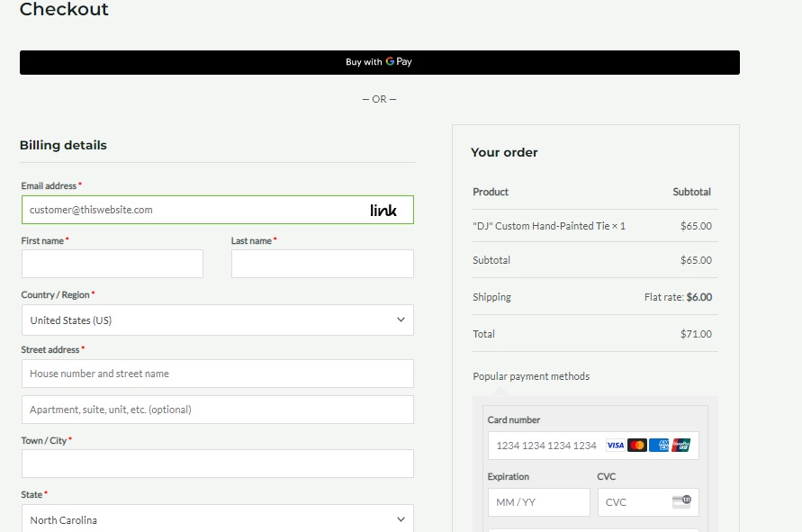Click into the First name field
Viewport: 802px width, 532px height.
[x=113, y=264]
